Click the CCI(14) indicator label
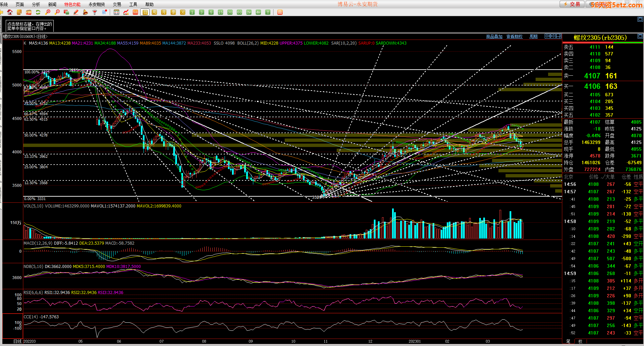This screenshot has width=644, height=346. click(31, 317)
